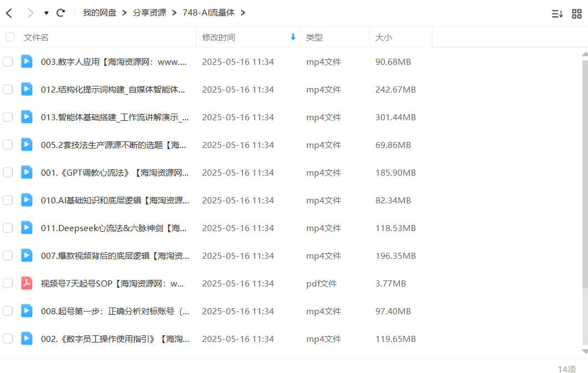Click video icon of 012.结构化提示词构建
The width and height of the screenshot is (588, 373).
[x=27, y=89]
